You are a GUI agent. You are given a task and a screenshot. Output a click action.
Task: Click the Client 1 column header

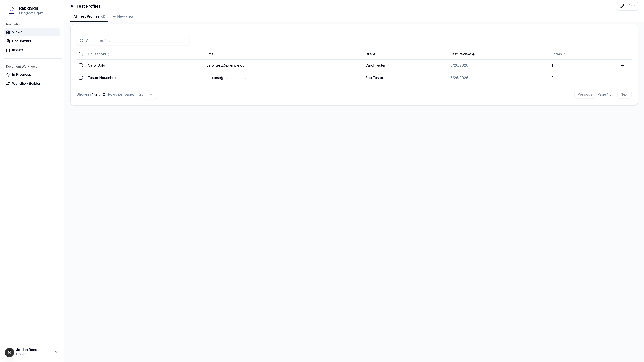pyautogui.click(x=371, y=54)
